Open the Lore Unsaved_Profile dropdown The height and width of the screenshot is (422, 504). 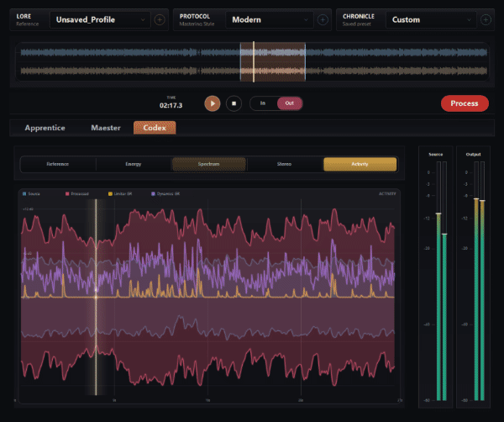[x=99, y=18]
